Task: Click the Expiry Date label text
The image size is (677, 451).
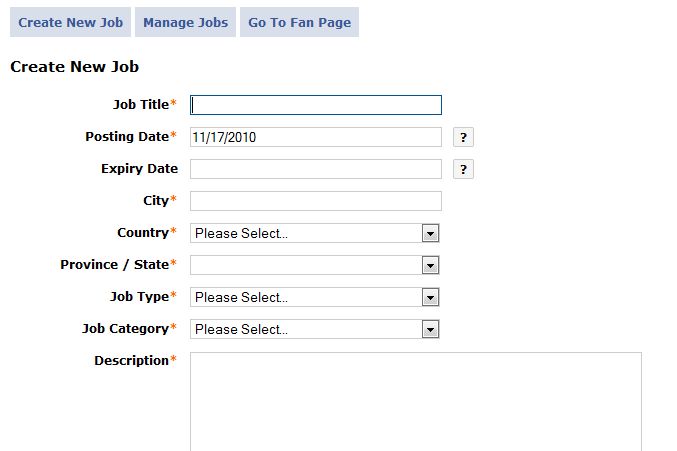Action: (x=139, y=169)
